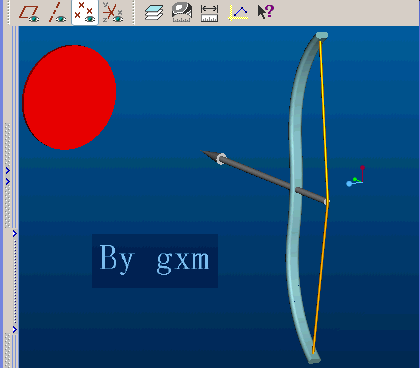Viewport: 420px width, 368px height.
Task: Open the Layers stacked-sheets icon
Action: [x=154, y=13]
